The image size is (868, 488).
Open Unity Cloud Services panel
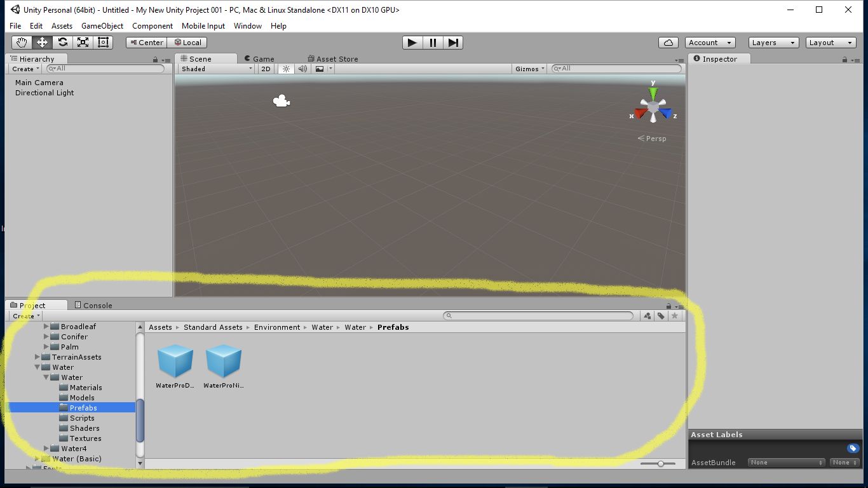tap(668, 43)
